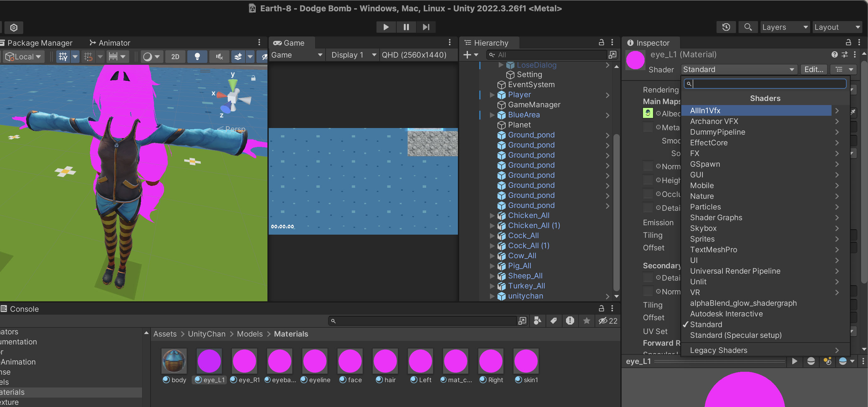Select the body material thumbnail
868x407 pixels.
point(174,361)
